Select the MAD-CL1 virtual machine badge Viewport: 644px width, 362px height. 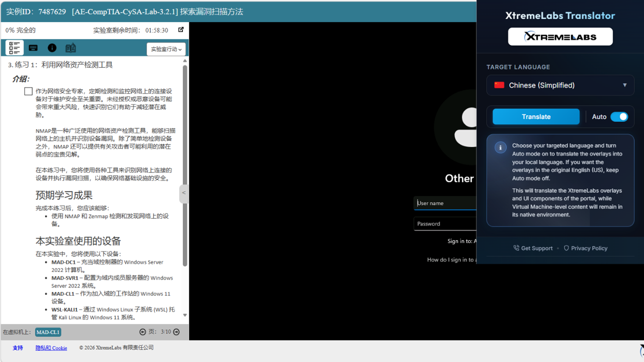(x=48, y=332)
